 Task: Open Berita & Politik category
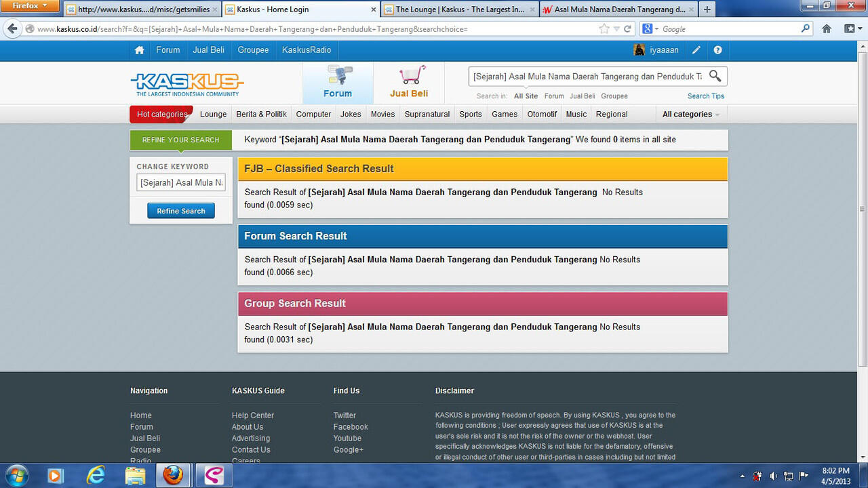(x=262, y=115)
